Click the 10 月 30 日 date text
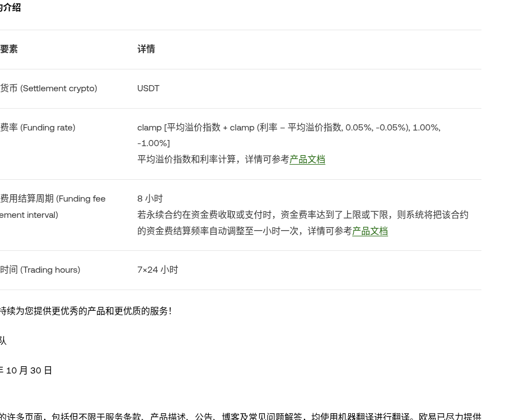 pos(29,370)
